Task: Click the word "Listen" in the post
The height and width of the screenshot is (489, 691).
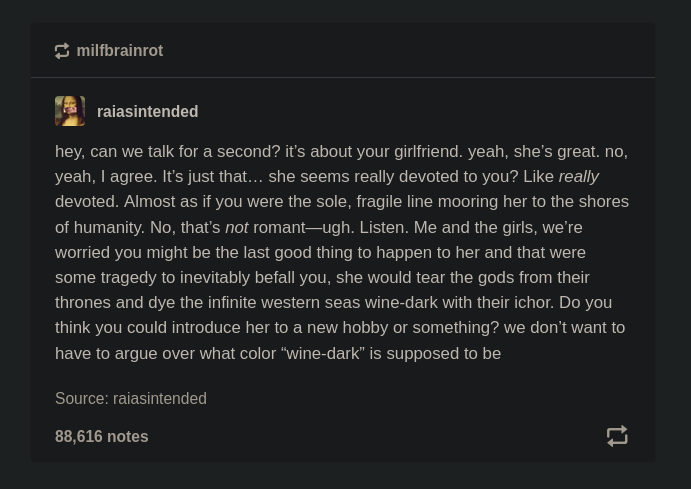Action: pyautogui.click(x=381, y=228)
